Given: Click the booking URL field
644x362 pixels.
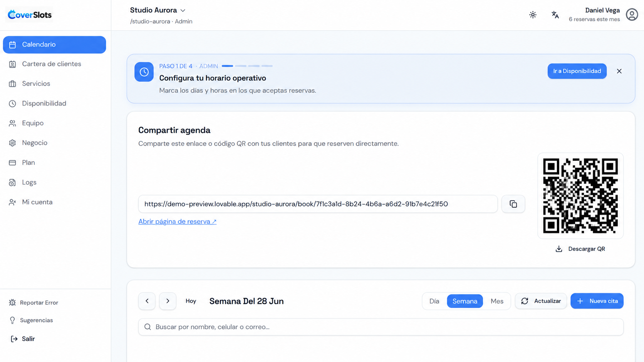Looking at the screenshot, I should point(318,204).
